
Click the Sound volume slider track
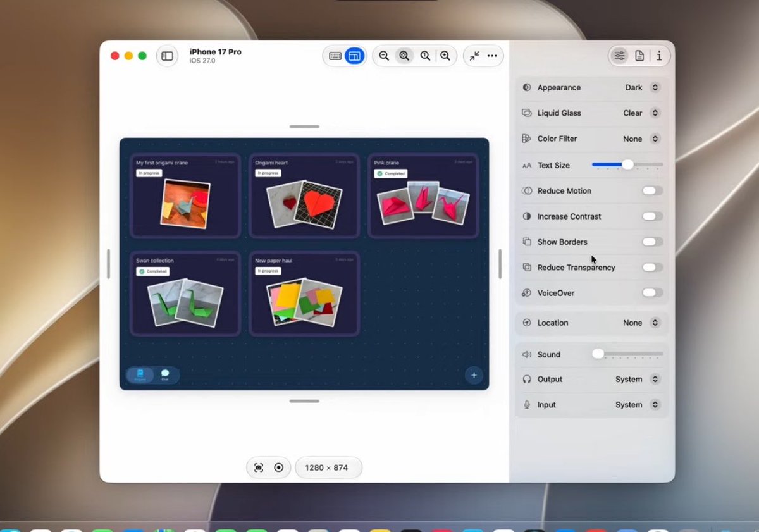pos(627,354)
